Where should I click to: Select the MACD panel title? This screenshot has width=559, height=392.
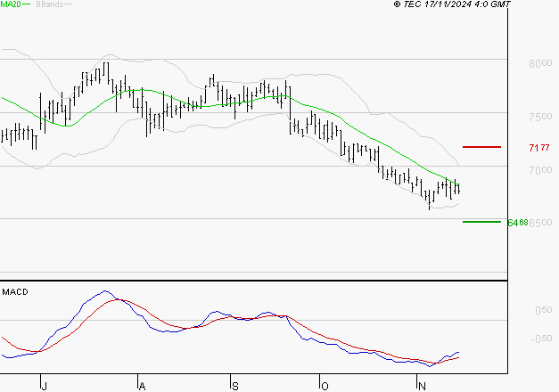click(14, 291)
